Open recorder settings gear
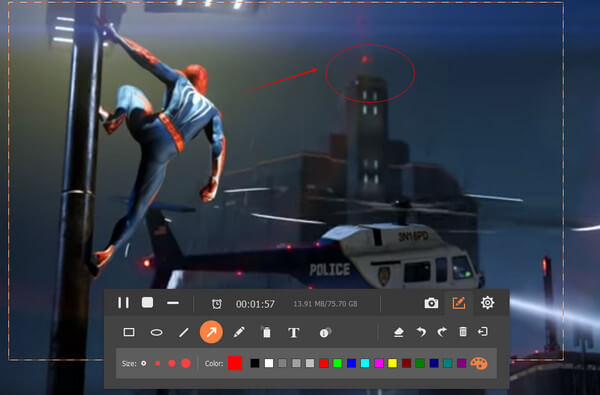This screenshot has width=600, height=395. (488, 303)
